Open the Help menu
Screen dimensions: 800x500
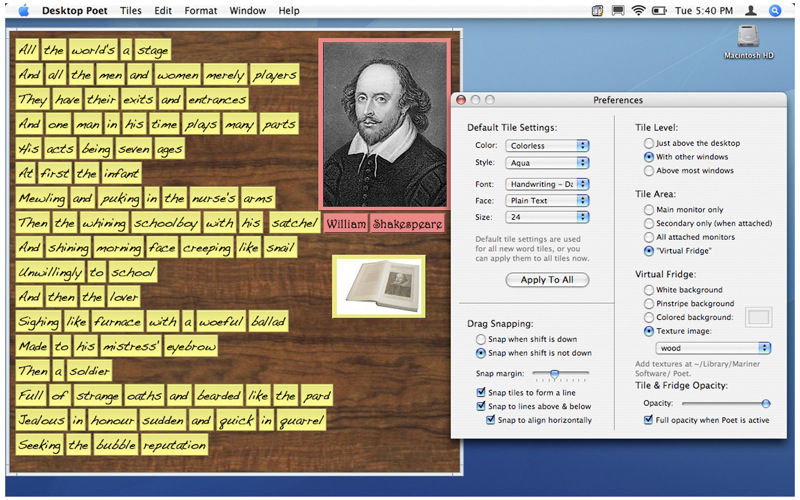click(x=289, y=10)
